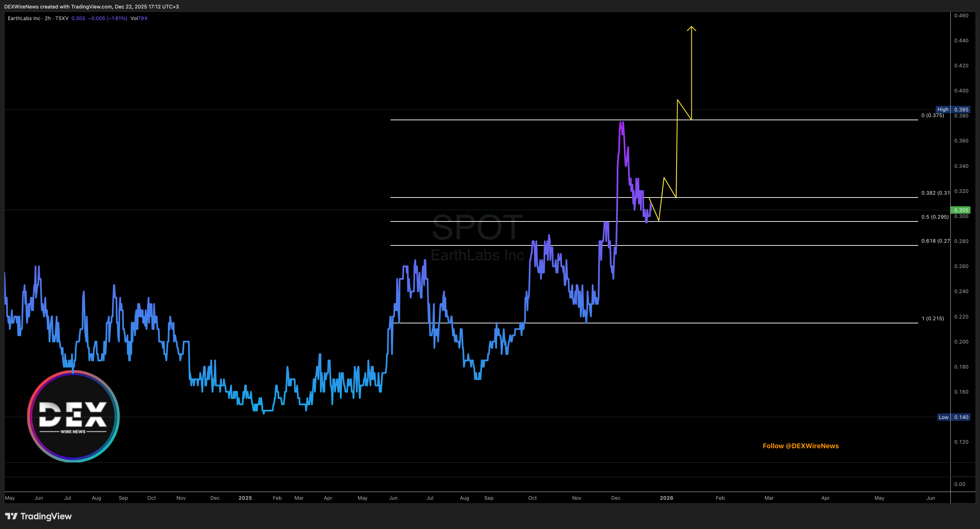Click the DEX Wire News circular logo

point(73,416)
